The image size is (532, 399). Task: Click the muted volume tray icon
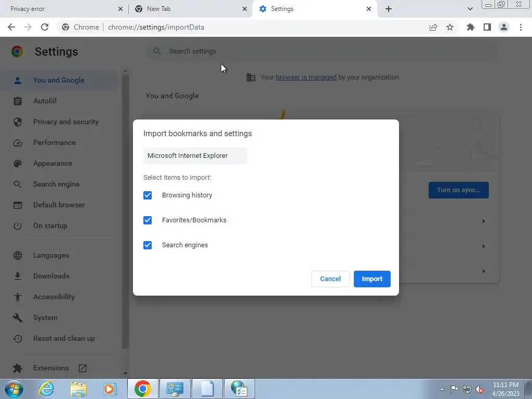480,389
